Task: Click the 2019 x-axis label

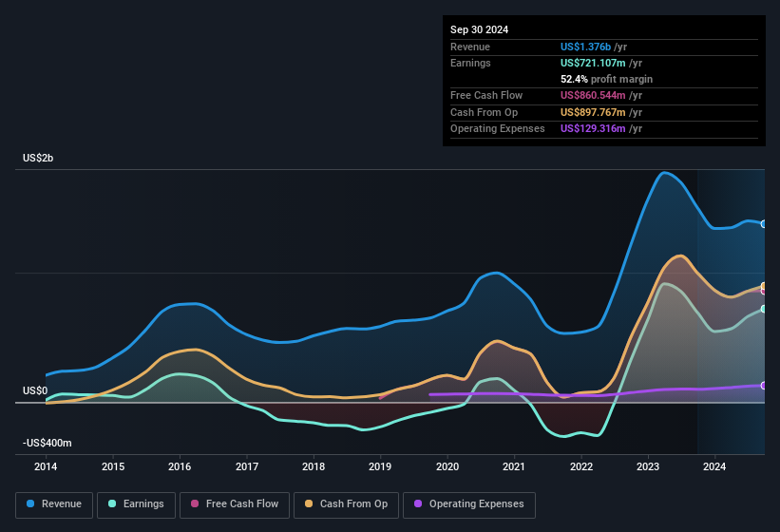Action: click(x=380, y=466)
